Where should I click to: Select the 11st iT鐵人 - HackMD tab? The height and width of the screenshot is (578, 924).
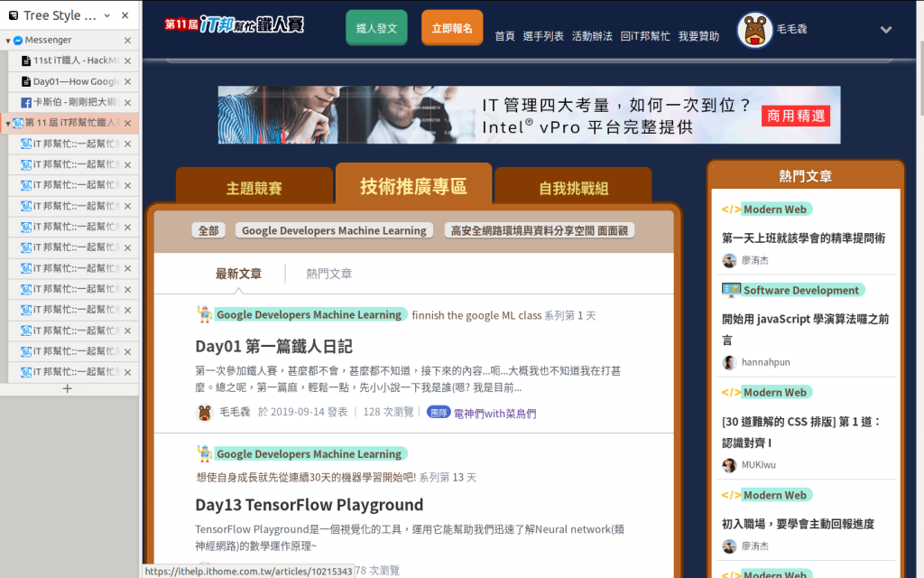click(x=73, y=61)
